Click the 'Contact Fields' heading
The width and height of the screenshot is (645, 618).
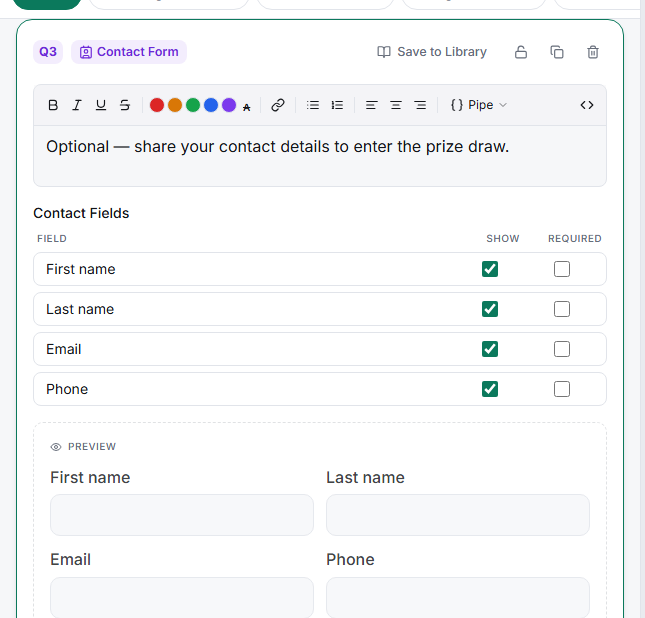tap(81, 213)
